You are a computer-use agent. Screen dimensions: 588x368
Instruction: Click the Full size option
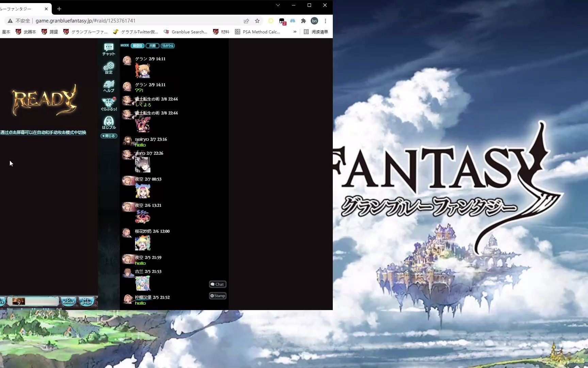click(59, 309)
